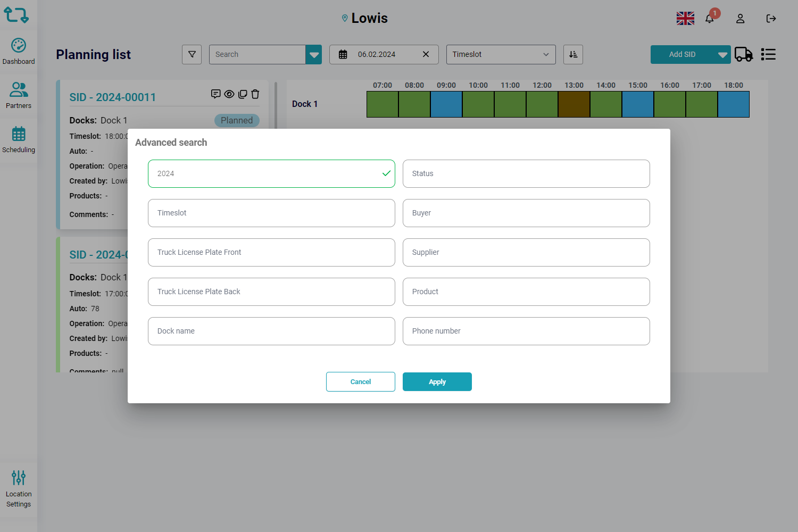Open Location Settings in the sidebar
Image resolution: width=798 pixels, height=532 pixels.
pyautogui.click(x=19, y=489)
